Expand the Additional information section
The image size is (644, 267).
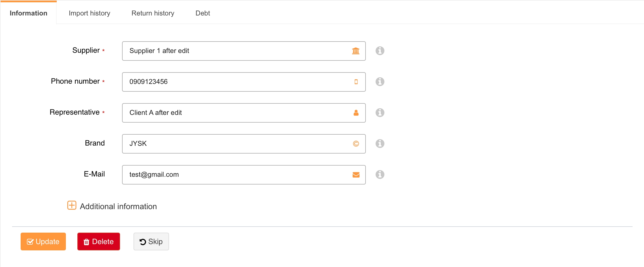[x=72, y=206]
